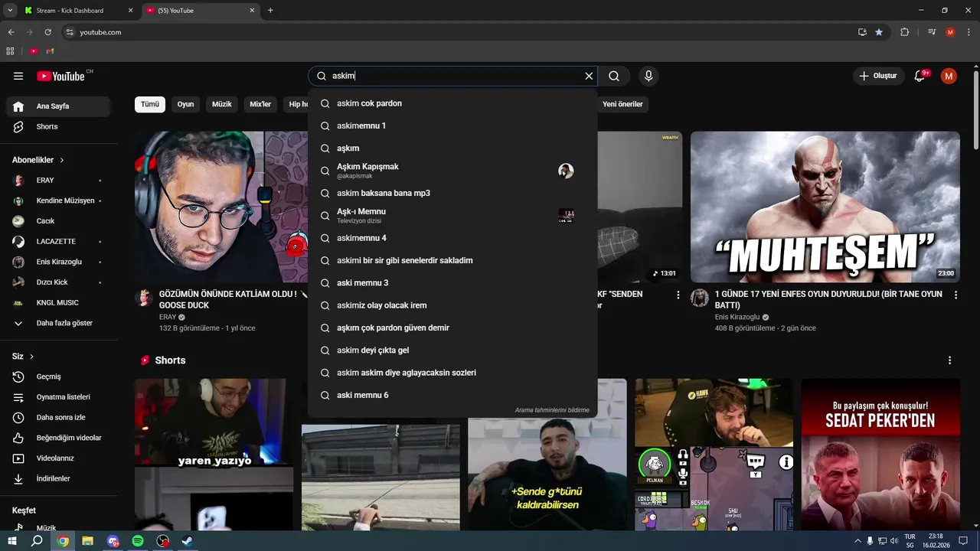The height and width of the screenshot is (551, 980).
Task: Open the Kendine Müzisyen subscription
Action: [x=60, y=201]
